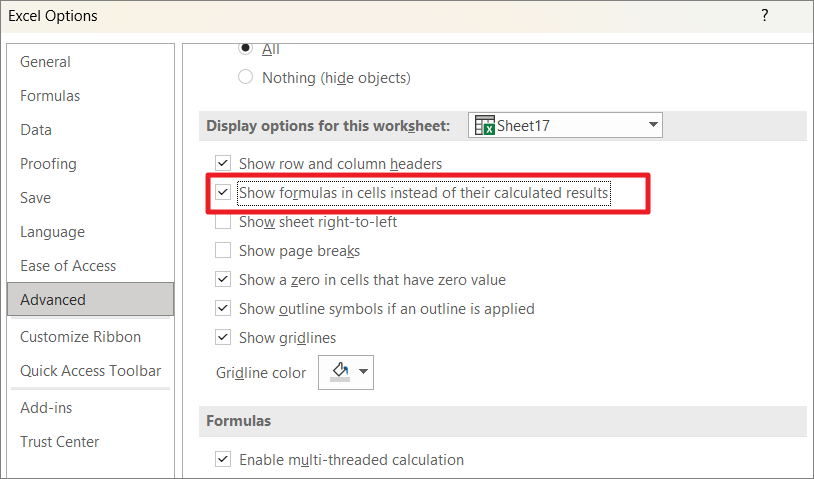Enable Show page breaks checkbox
The height and width of the screenshot is (479, 814).
pos(223,251)
